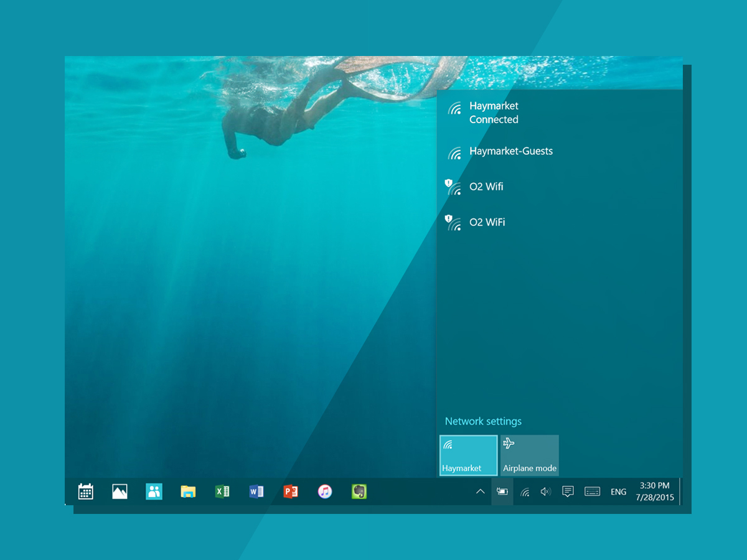Screen dimensions: 747x560
Task: Open File Explorer from taskbar
Action: pos(188,492)
